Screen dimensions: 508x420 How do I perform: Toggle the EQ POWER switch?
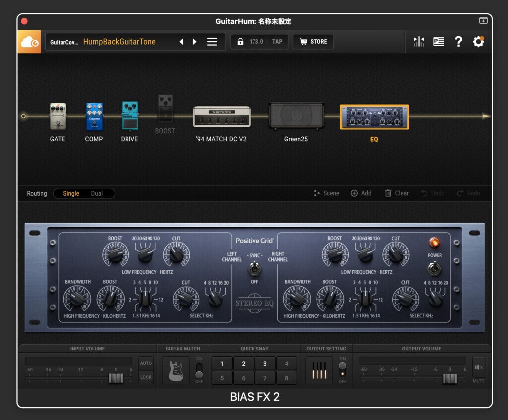tap(434, 269)
